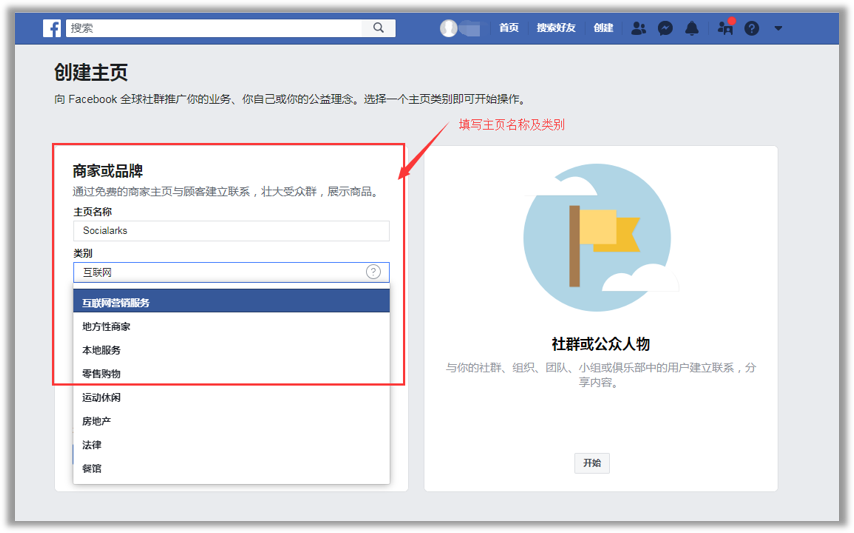The width and height of the screenshot is (854, 533).
Task: Click the Facebook logo icon
Action: coord(52,28)
